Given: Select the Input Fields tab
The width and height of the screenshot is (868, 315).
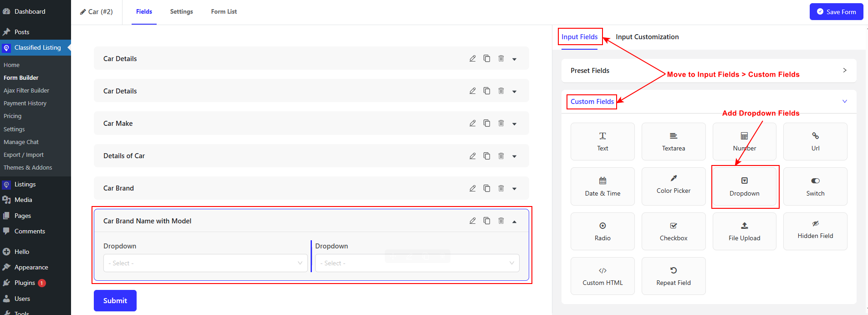Looking at the screenshot, I should click(579, 37).
